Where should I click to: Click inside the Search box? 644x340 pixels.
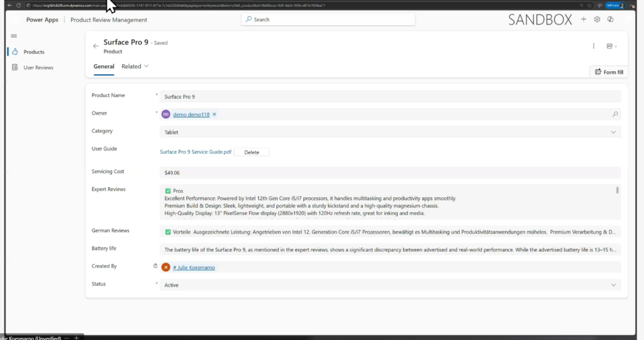[328, 20]
